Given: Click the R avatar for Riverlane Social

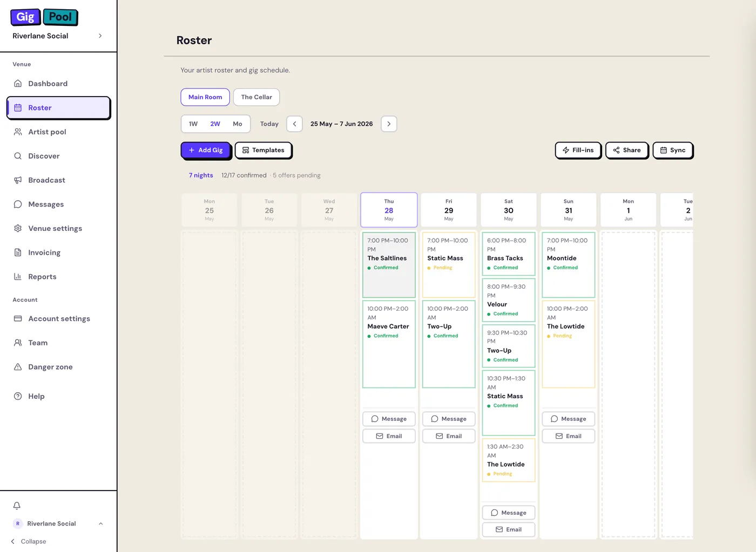Looking at the screenshot, I should pos(18,523).
